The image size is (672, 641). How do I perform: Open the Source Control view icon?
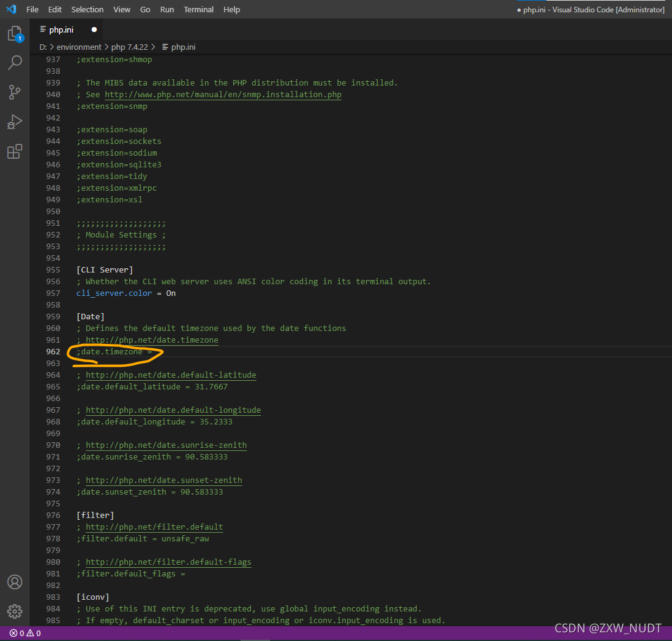tap(15, 92)
